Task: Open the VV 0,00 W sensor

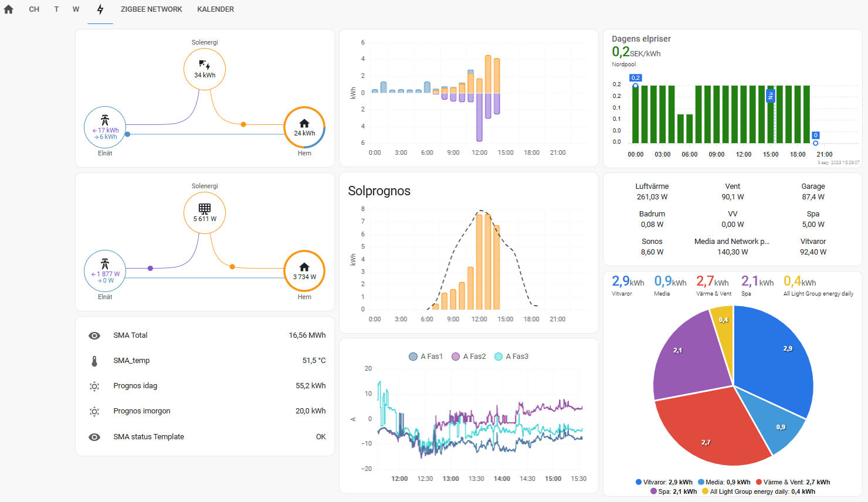Action: click(x=733, y=219)
